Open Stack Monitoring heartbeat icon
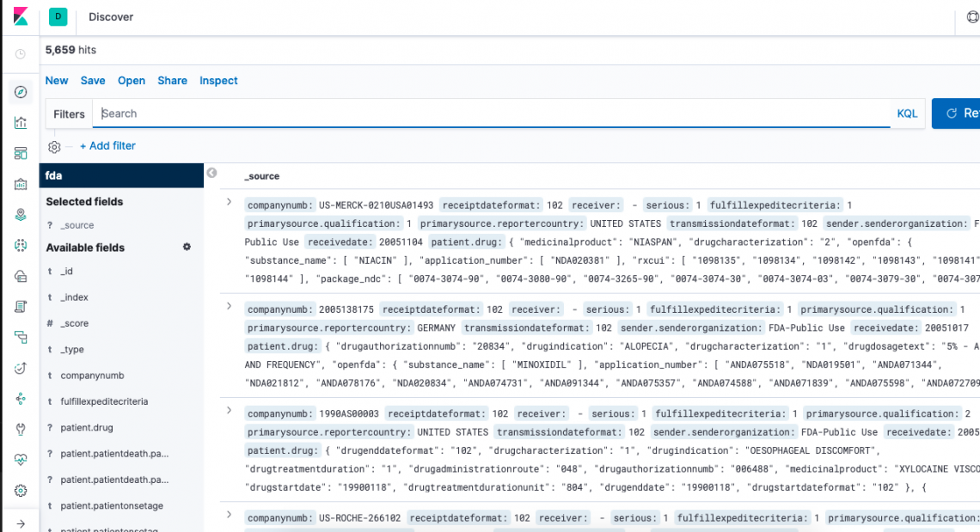 click(21, 460)
